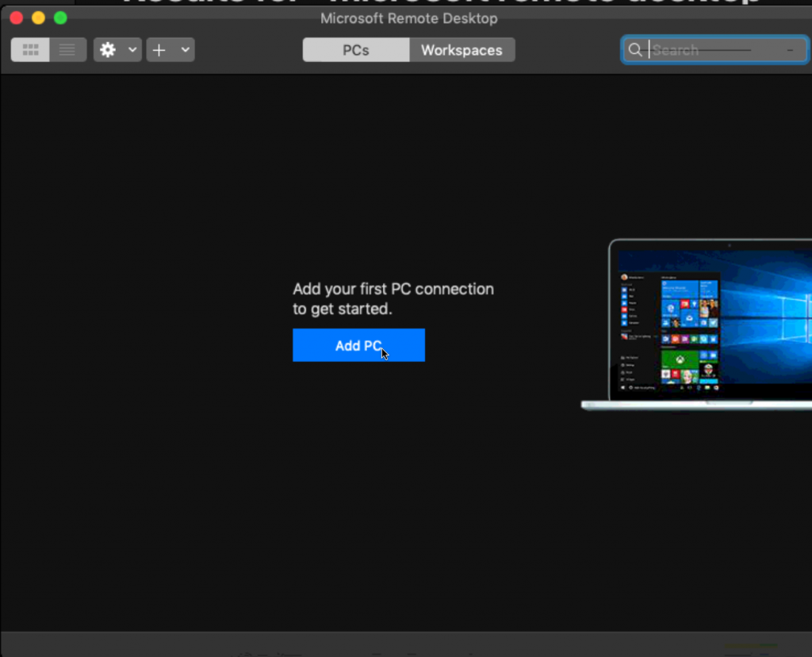
Task: Switch to list view
Action: coord(67,50)
